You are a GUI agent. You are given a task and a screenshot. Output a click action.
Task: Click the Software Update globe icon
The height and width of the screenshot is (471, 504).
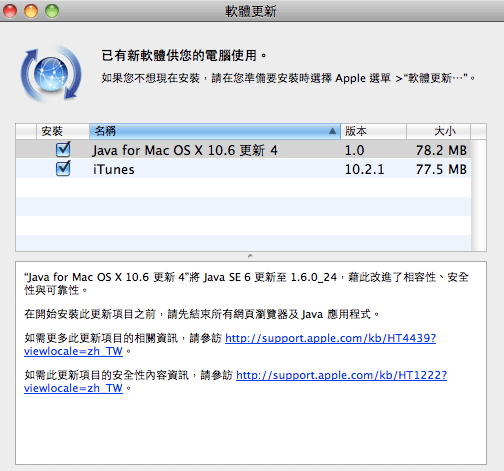tap(51, 73)
